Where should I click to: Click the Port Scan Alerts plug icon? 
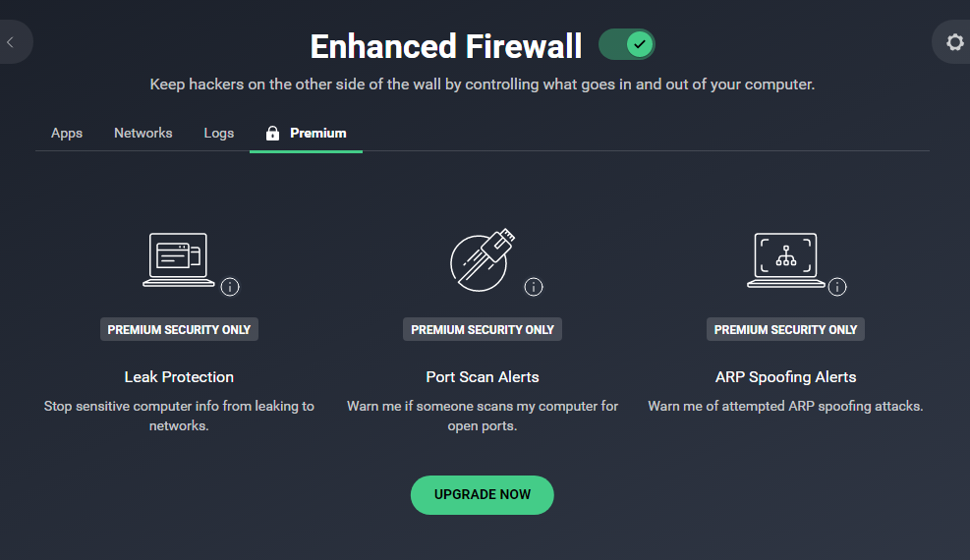[x=482, y=259]
